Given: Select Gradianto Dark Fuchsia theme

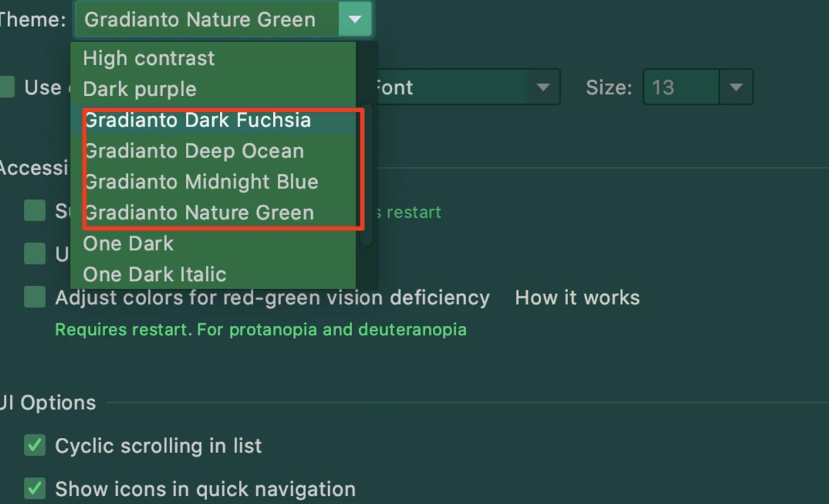Looking at the screenshot, I should coord(213,120).
